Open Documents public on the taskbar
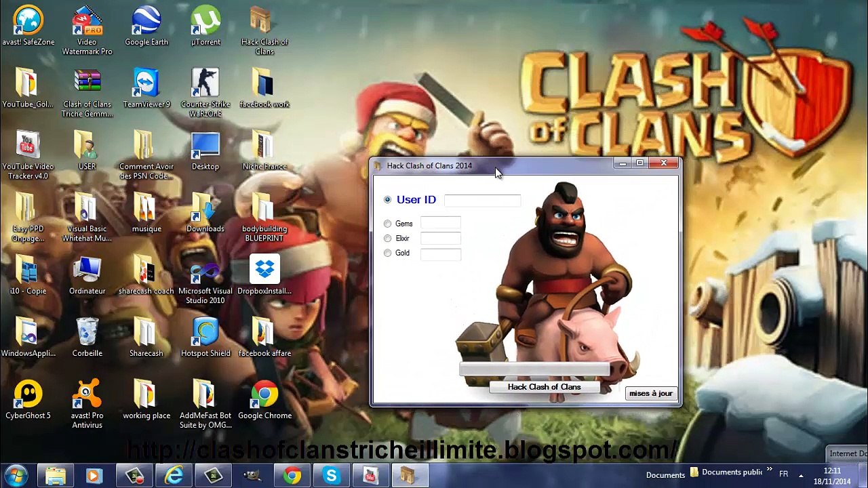The height and width of the screenshot is (488, 868). pos(726,472)
